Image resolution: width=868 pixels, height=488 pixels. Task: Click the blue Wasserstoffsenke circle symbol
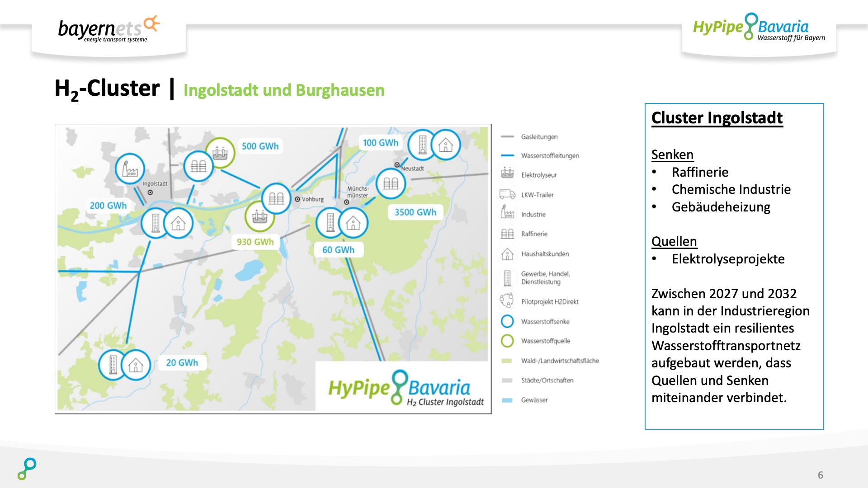[x=507, y=321]
